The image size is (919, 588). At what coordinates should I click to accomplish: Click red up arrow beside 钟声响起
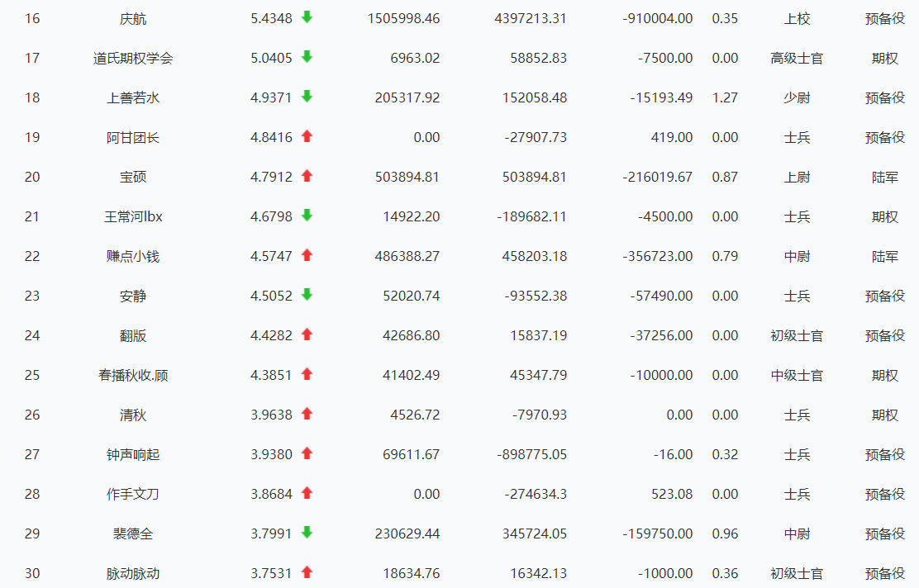pos(307,453)
